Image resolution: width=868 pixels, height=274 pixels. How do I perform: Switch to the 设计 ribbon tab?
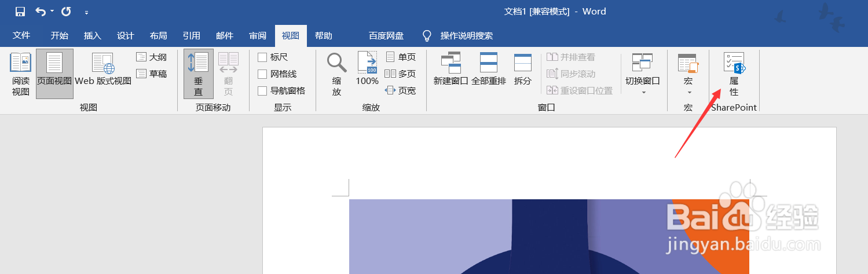[x=125, y=36]
